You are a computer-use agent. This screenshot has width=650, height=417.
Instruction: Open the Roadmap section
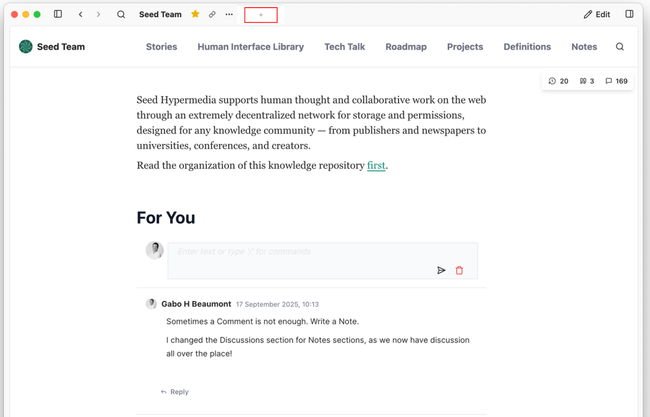click(405, 47)
